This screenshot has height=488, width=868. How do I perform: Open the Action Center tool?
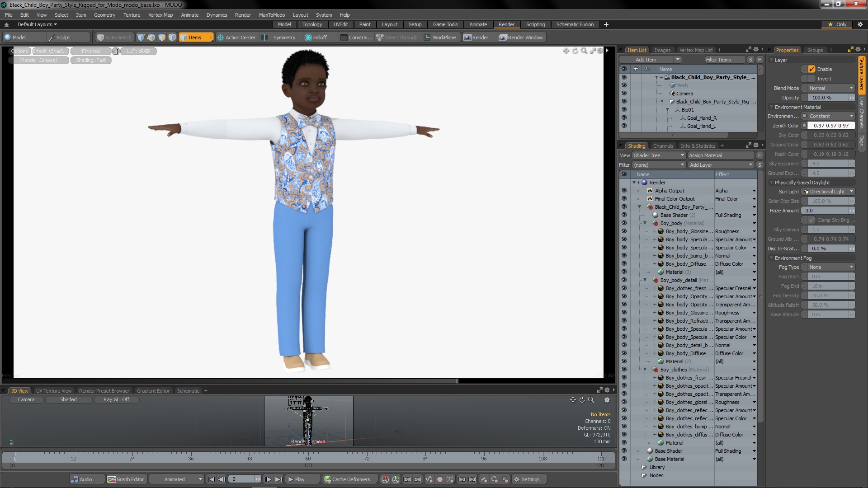(x=236, y=38)
